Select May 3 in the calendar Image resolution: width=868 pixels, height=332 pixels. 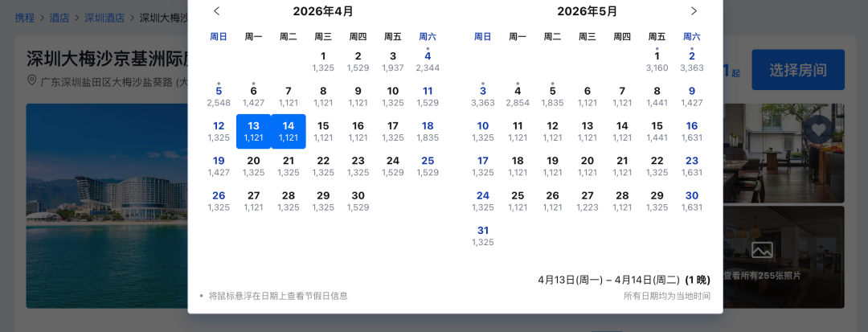point(483,96)
